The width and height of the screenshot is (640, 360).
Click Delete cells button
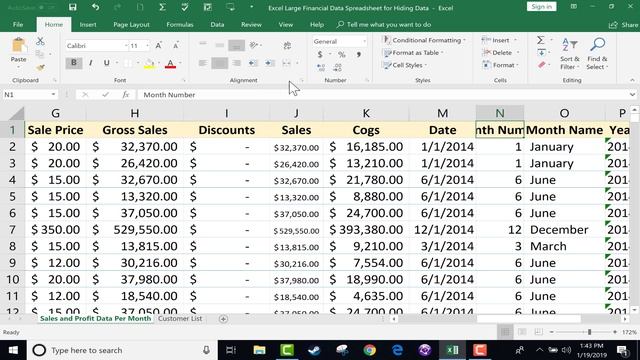(501, 53)
